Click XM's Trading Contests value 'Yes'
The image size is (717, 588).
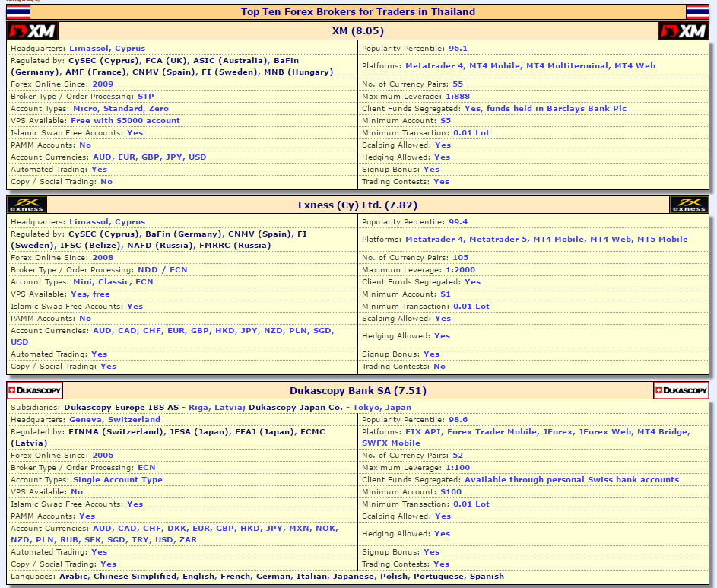pyautogui.click(x=441, y=182)
